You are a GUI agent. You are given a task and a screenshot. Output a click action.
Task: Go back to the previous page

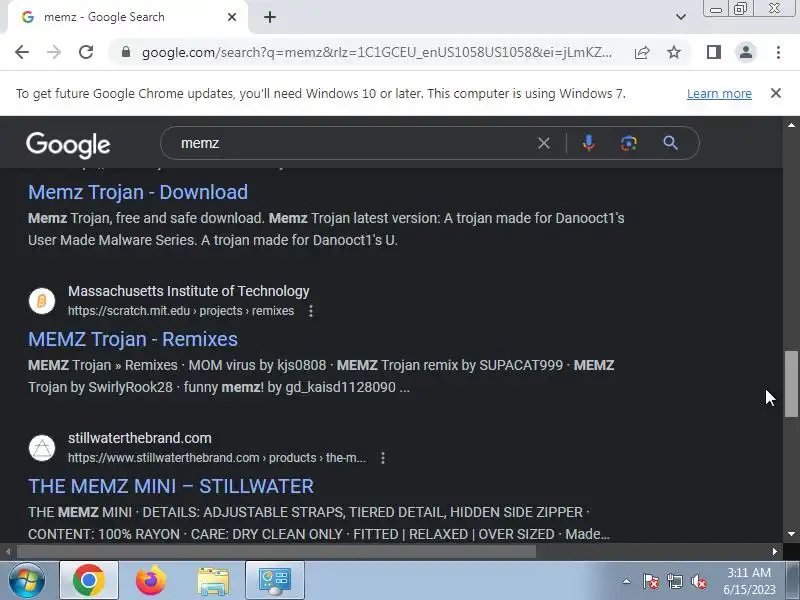tap(21, 52)
